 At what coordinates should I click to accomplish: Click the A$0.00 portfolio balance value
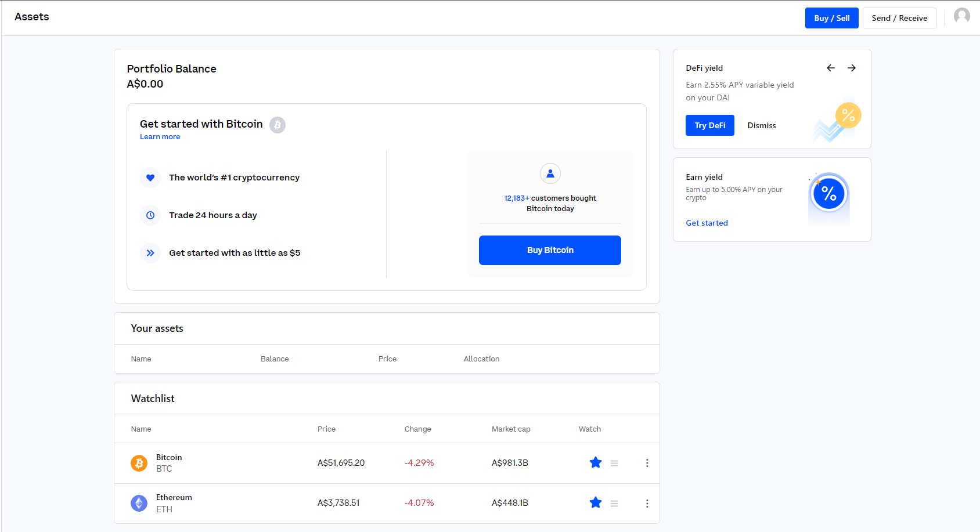click(145, 84)
